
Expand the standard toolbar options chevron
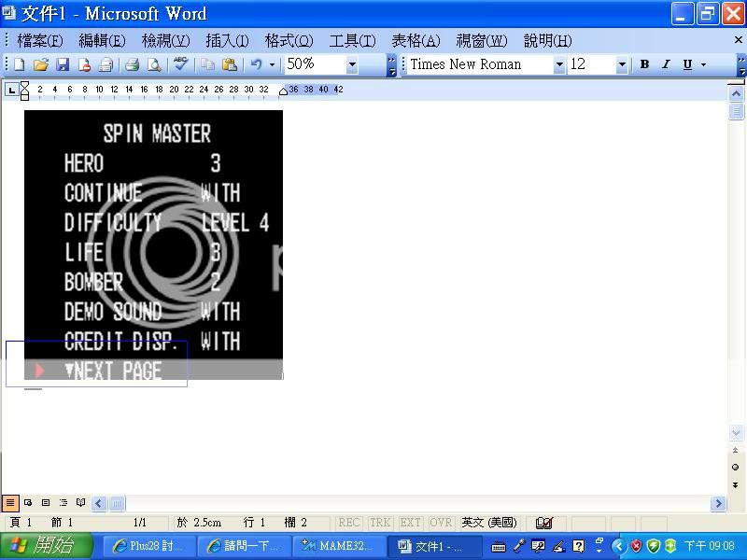click(391, 65)
